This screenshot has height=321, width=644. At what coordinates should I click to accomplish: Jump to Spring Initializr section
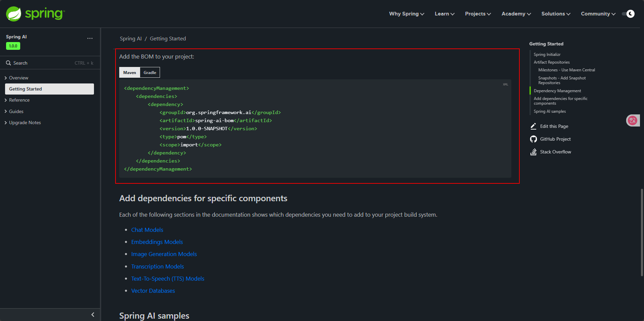547,55
